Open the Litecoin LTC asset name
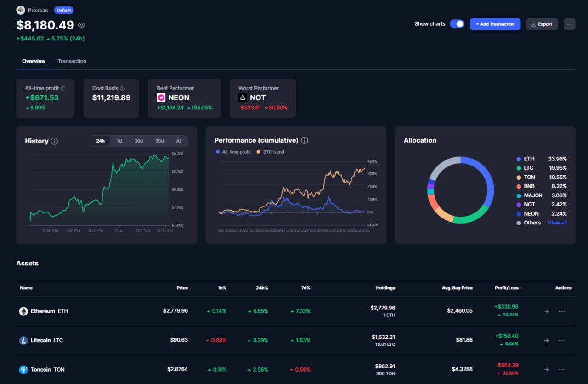 (47, 340)
